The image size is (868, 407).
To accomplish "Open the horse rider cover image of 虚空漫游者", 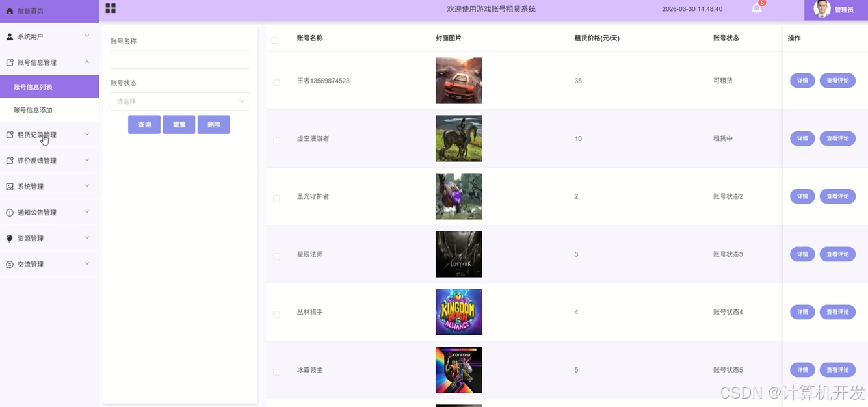I will (459, 138).
